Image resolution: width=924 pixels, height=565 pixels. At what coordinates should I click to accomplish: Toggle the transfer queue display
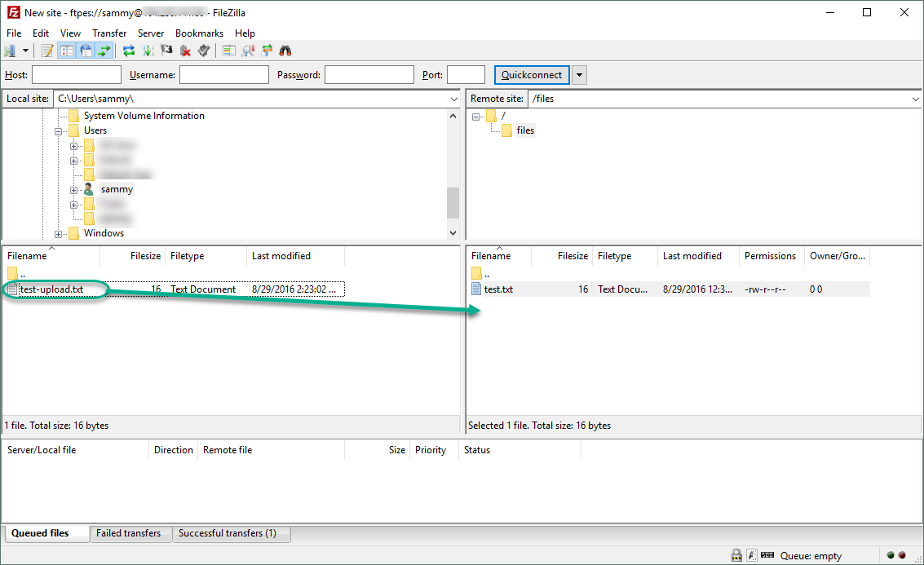tap(104, 51)
